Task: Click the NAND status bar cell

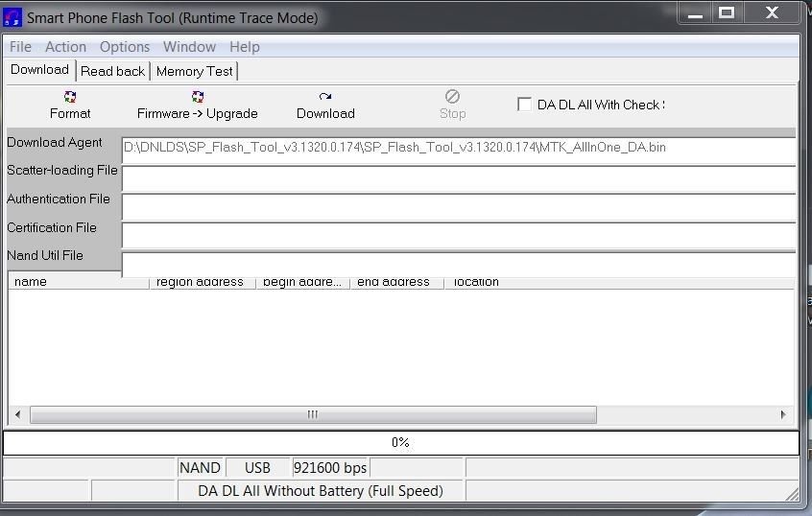Action: pyautogui.click(x=200, y=468)
